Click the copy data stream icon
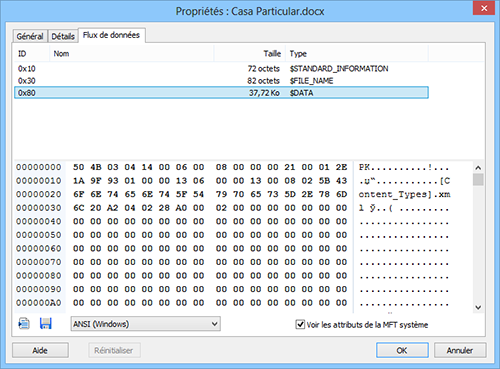Image resolution: width=500 pixels, height=369 pixels. click(x=24, y=324)
